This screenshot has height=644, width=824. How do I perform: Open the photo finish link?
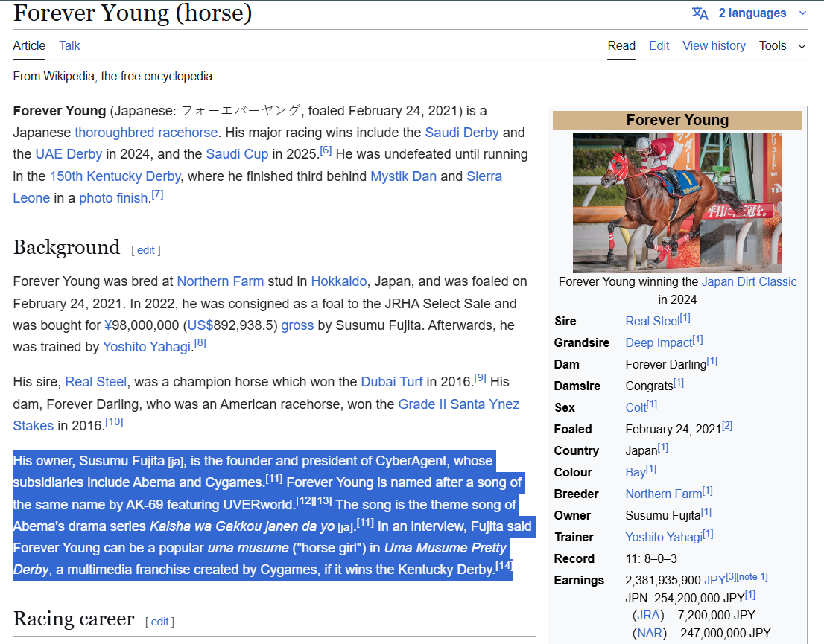113,198
